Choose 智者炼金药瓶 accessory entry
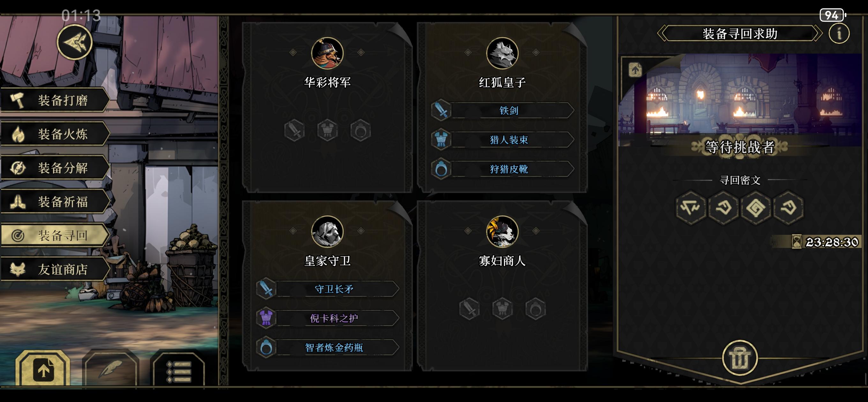This screenshot has height=402, width=868. (x=327, y=347)
